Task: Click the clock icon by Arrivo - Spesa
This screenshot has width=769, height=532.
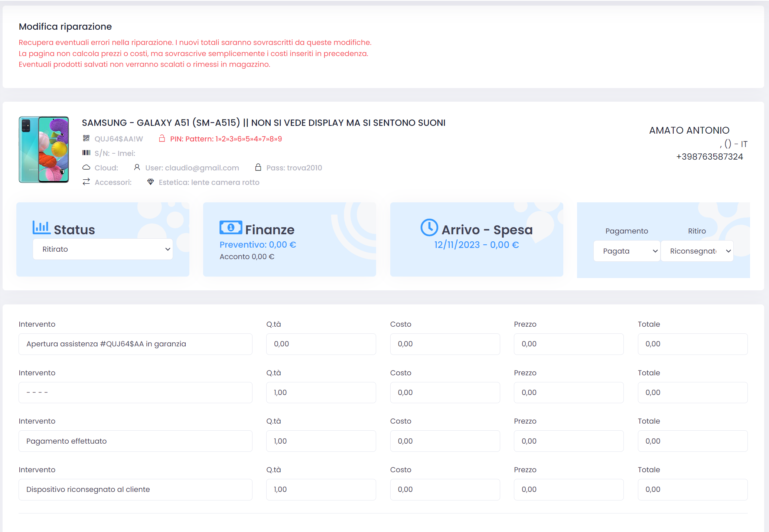Action: (x=429, y=228)
